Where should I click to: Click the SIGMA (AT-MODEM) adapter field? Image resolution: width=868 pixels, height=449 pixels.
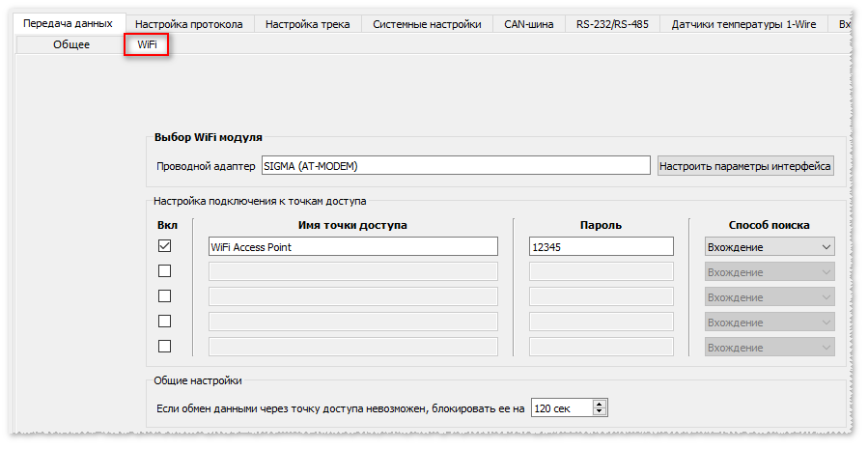pyautogui.click(x=455, y=166)
